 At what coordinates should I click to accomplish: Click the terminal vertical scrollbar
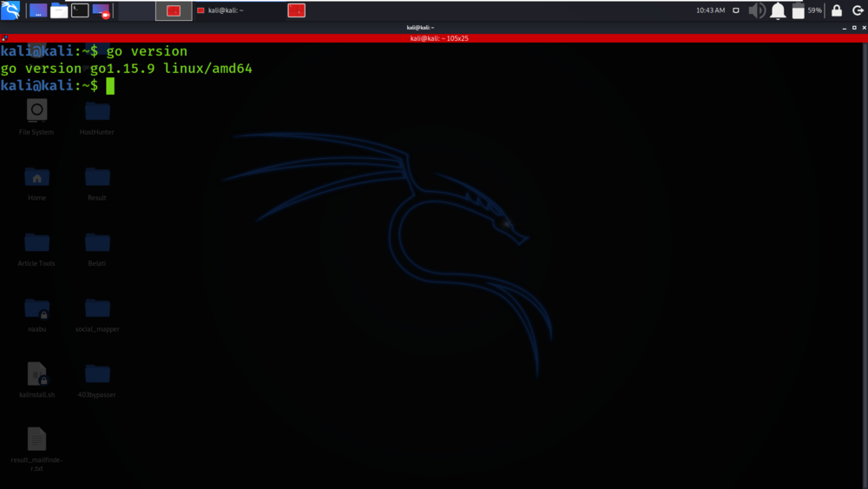(865, 266)
